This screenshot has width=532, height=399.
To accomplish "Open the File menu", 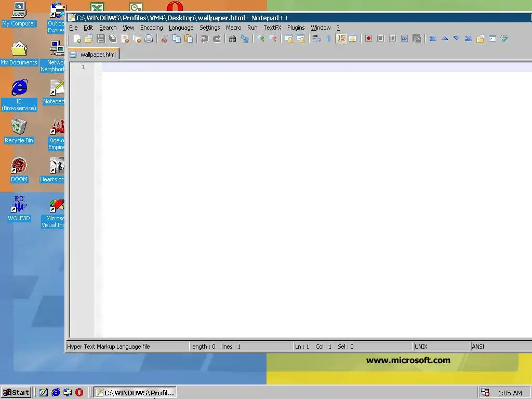I will (x=73, y=28).
